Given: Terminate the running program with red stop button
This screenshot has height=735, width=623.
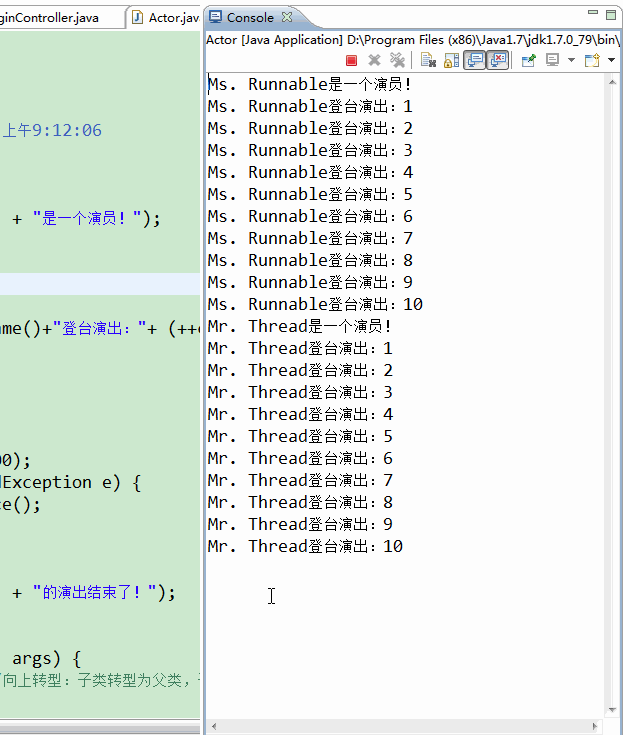Looking at the screenshot, I should (351, 60).
